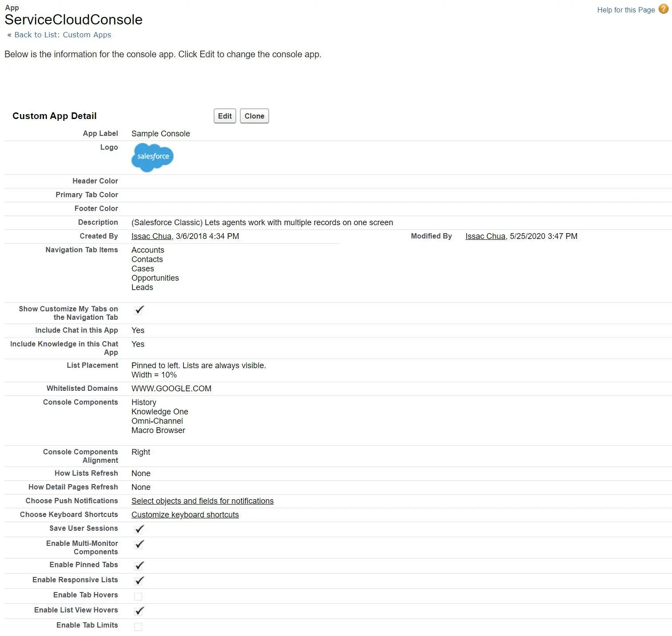Click the 'Width = 10%' value

click(x=154, y=375)
